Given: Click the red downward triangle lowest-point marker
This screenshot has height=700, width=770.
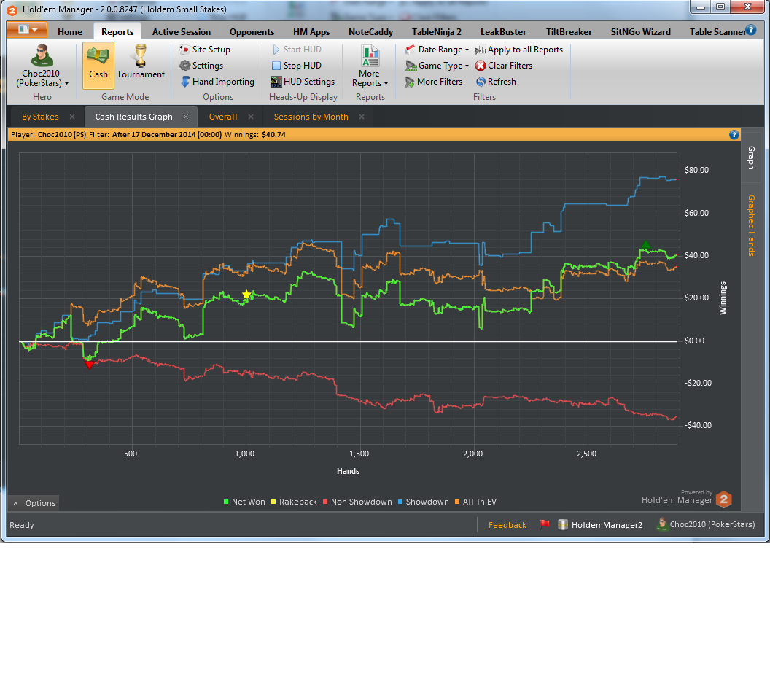Looking at the screenshot, I should coord(90,365).
